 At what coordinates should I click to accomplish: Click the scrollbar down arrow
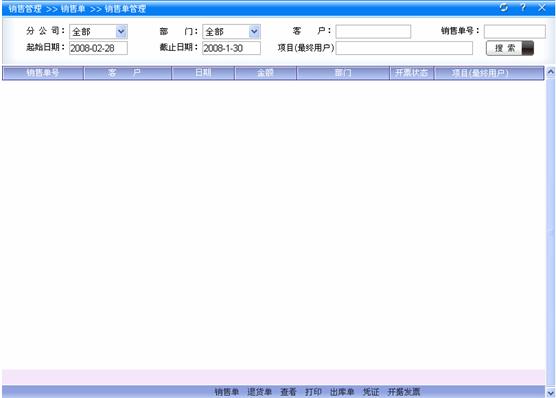click(550, 392)
